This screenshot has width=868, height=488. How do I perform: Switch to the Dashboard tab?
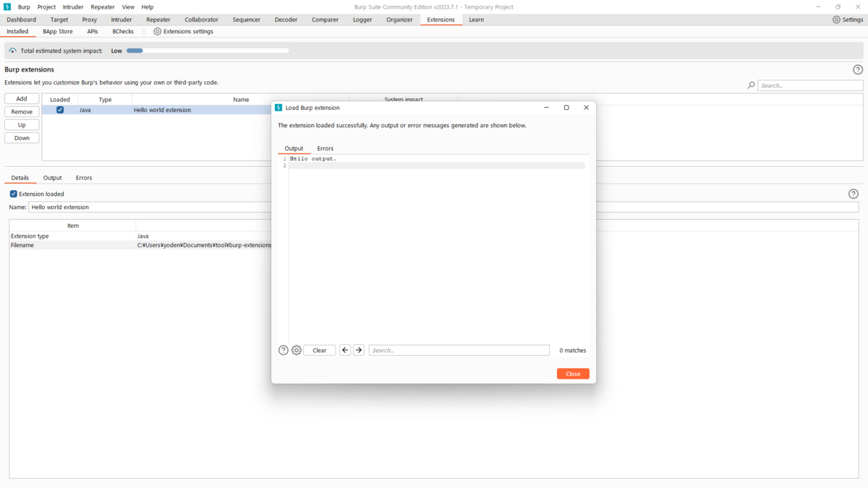point(22,20)
